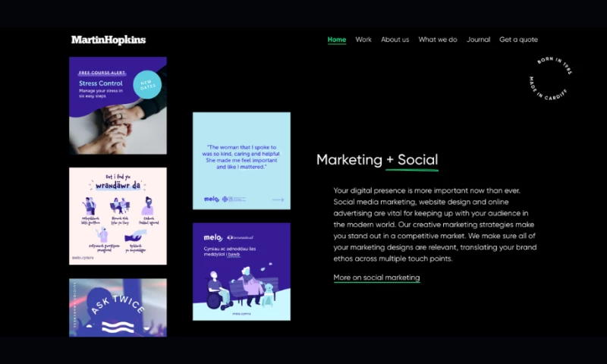The width and height of the screenshot is (607, 364).
Task: Open the testimonial quote card
Action: 241,161
